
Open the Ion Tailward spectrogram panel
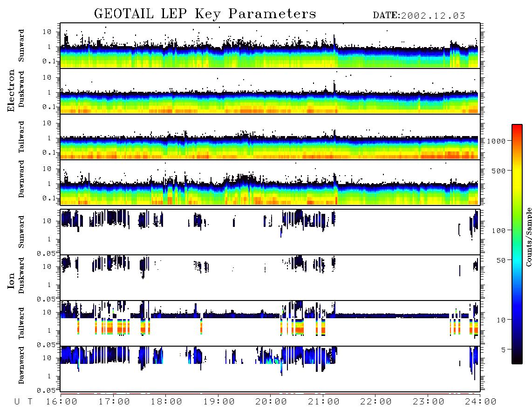270,323
